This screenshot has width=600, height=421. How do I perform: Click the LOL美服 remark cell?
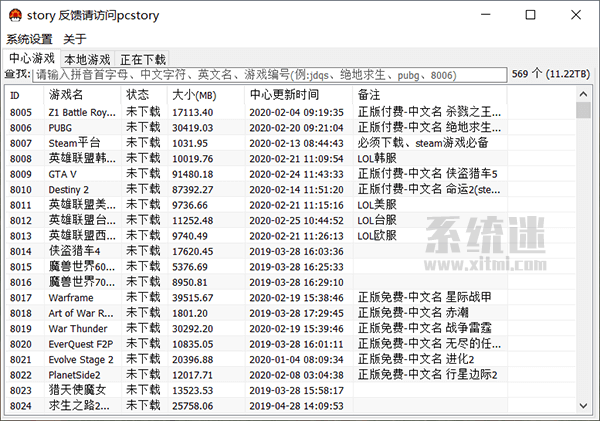pos(377,205)
